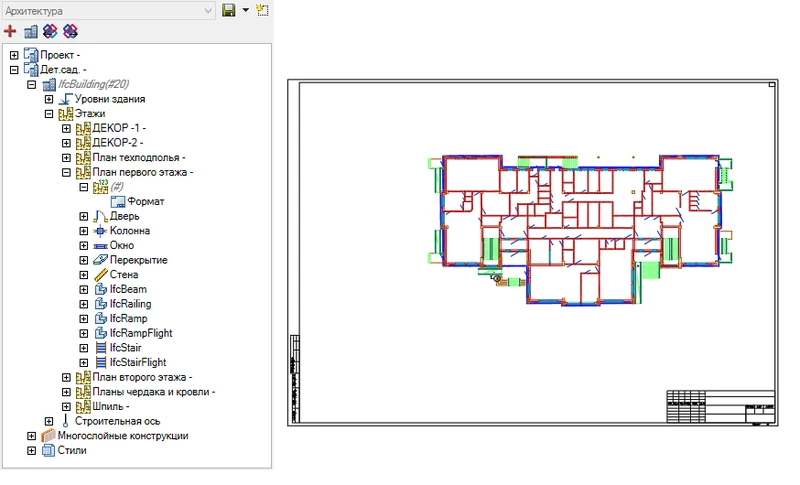Select the Формат tree item
This screenshot has width=800, height=485.
(146, 201)
